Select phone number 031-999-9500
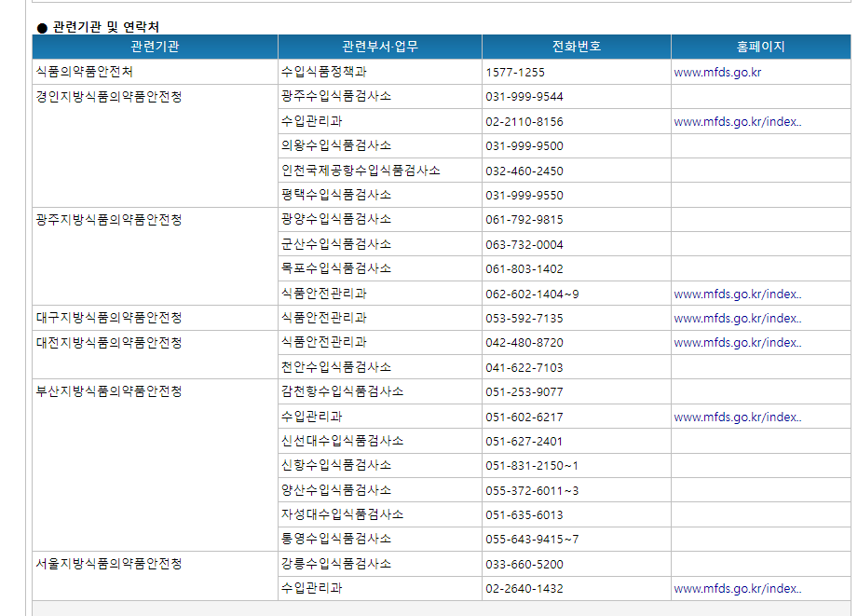Image resolution: width=858 pixels, height=616 pixels. pos(524,146)
